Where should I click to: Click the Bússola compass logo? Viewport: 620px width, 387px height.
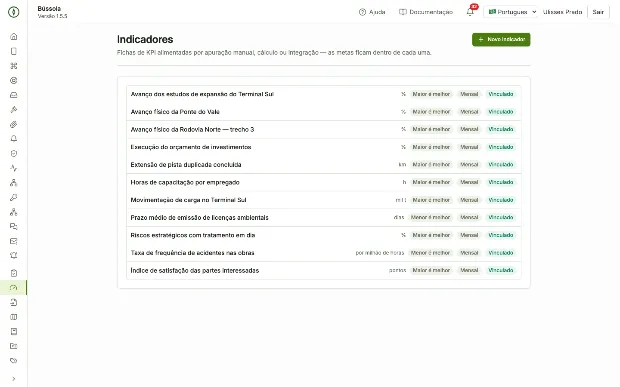[x=13, y=12]
